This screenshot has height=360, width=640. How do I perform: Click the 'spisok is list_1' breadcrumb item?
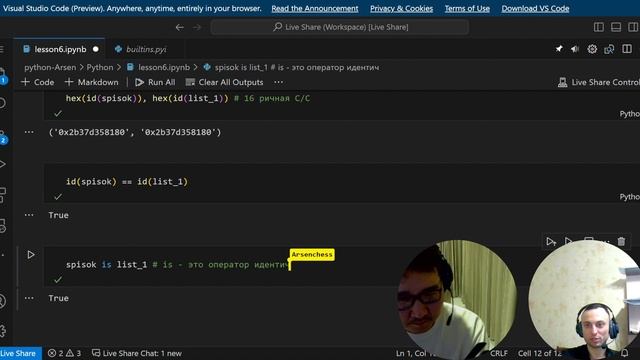[291, 67]
